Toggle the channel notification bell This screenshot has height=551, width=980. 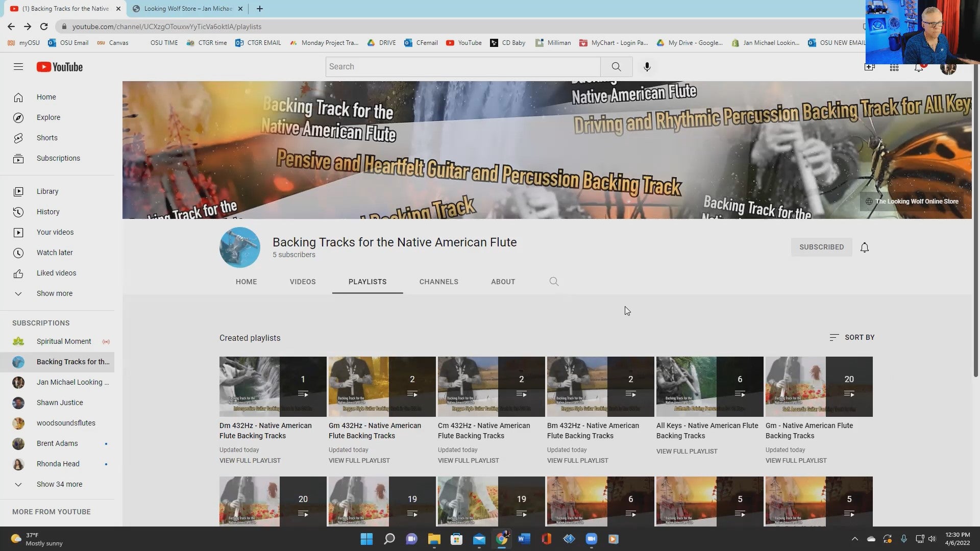point(864,247)
